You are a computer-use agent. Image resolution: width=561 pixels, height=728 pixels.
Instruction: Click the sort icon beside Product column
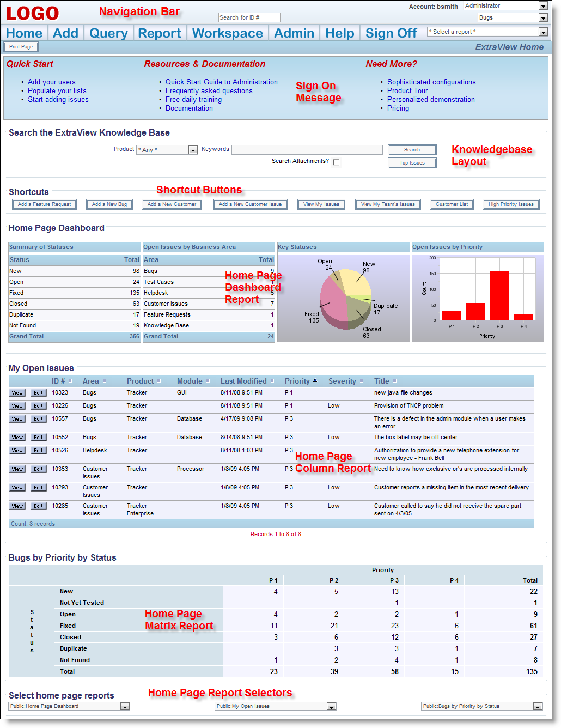[x=159, y=381]
